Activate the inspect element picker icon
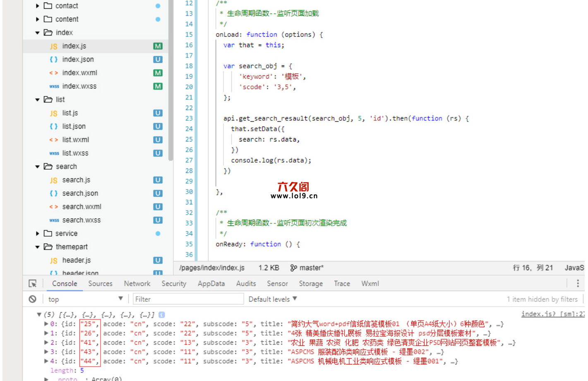The width and height of the screenshot is (588, 381). [x=33, y=283]
